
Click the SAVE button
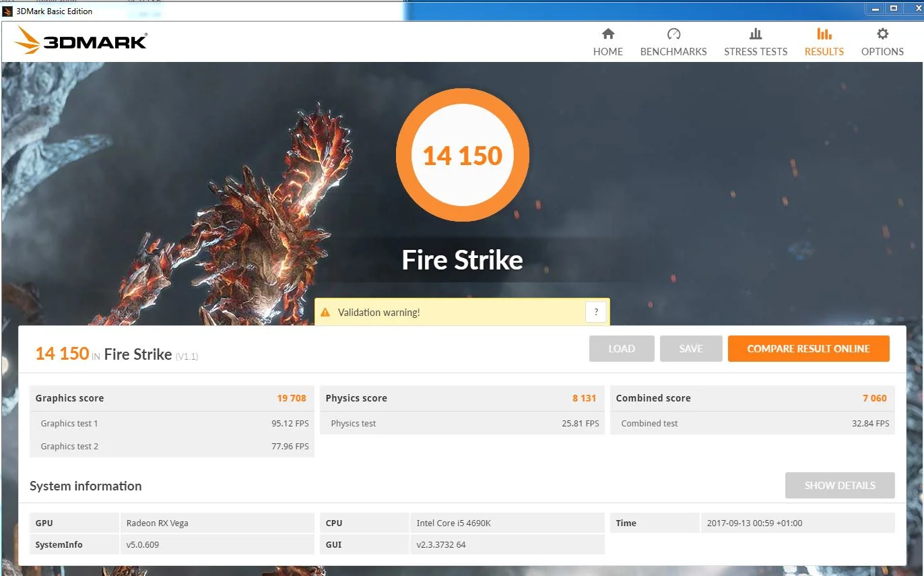(691, 349)
